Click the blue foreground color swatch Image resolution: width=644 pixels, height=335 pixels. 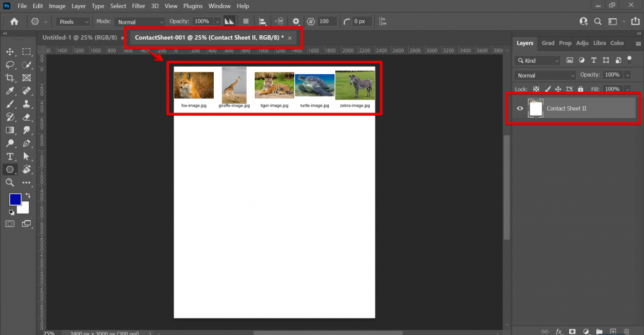coord(15,199)
